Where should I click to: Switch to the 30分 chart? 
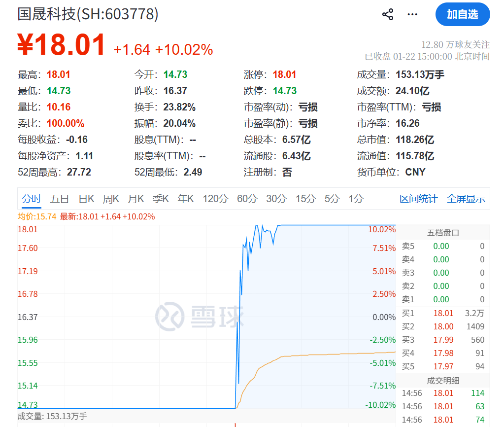[x=276, y=198]
